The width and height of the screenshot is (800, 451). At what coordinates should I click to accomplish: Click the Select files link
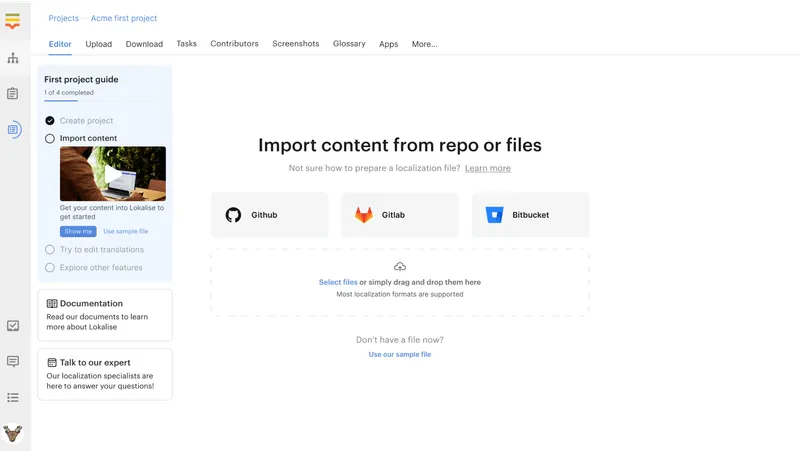tap(337, 283)
